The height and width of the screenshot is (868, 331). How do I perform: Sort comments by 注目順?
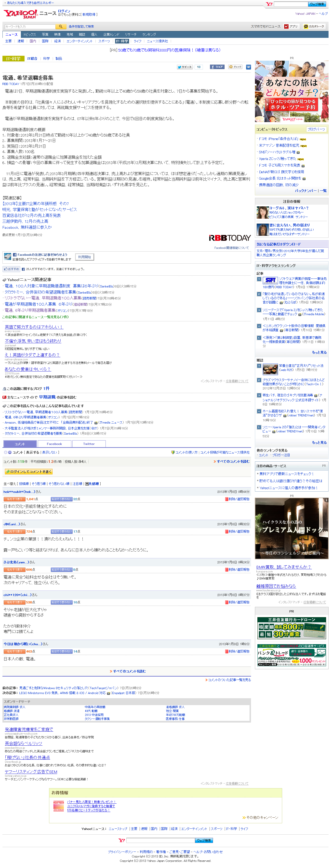point(77,484)
